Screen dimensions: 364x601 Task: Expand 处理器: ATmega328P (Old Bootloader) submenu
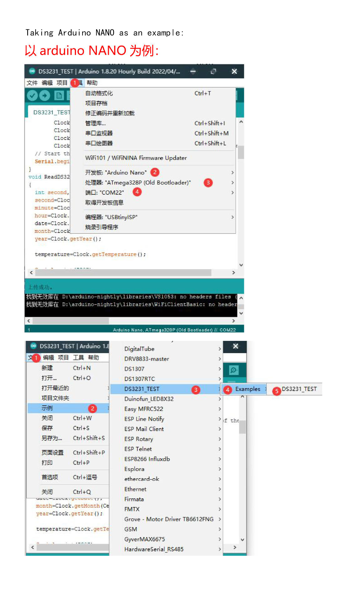153,182
